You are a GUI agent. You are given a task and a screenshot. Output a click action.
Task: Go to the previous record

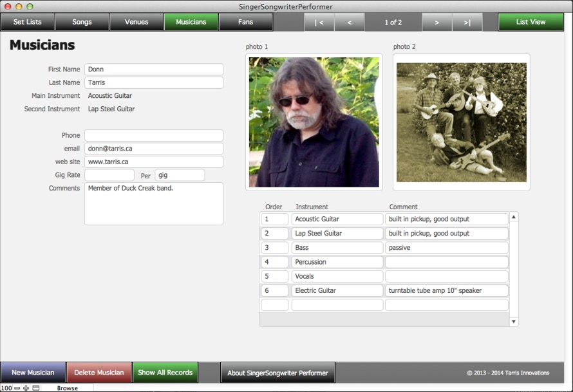[349, 22]
